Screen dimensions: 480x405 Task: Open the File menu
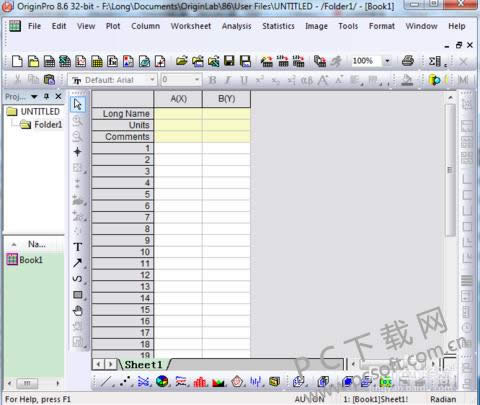[34, 26]
